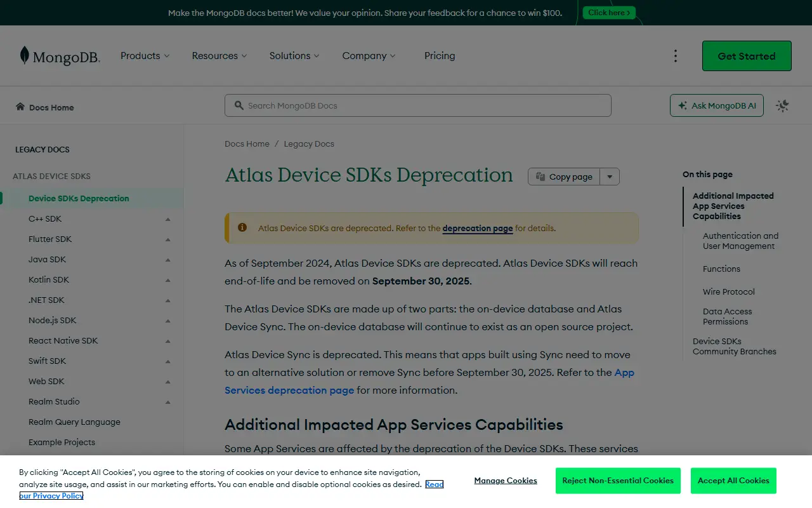Open the C++ SDK sidebar link
This screenshot has width=812, height=508.
tap(45, 218)
